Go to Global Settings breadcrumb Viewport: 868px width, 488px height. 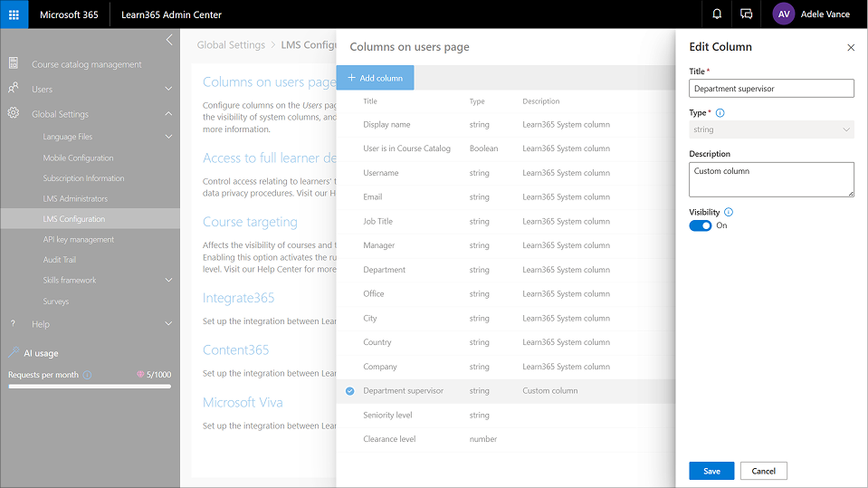(231, 45)
